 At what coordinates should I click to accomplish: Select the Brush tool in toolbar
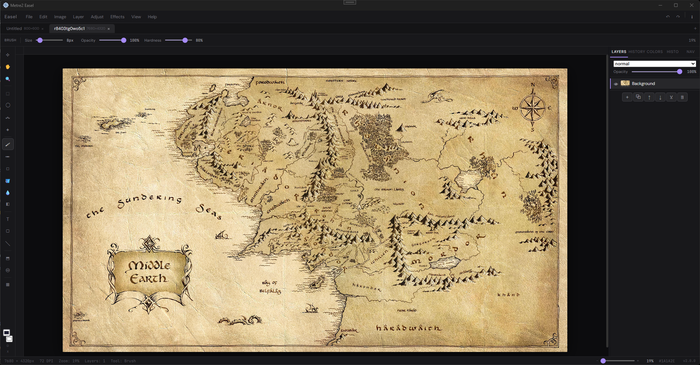pyautogui.click(x=8, y=144)
